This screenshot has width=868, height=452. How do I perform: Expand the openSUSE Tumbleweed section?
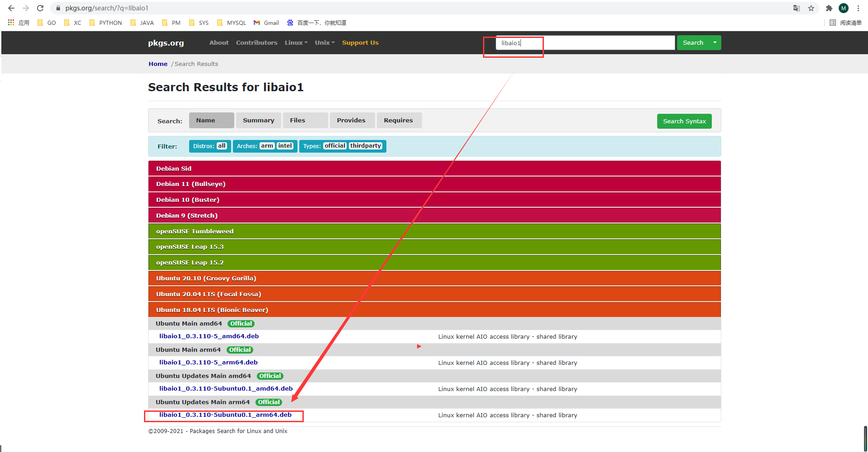(x=434, y=231)
